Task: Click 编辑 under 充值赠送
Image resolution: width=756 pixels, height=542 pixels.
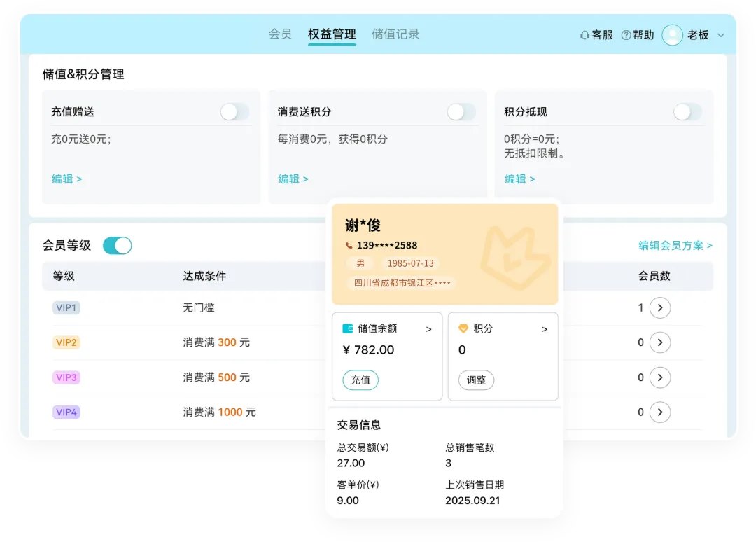Action: click(x=66, y=179)
